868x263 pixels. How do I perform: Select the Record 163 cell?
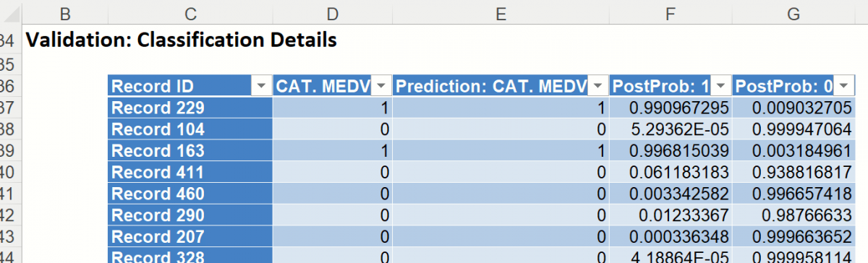click(190, 151)
